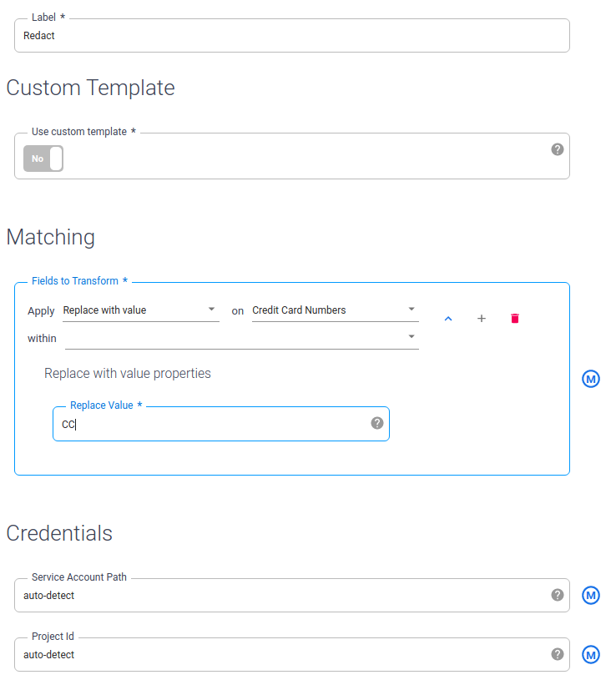Click macro icon beside Fields to Transform
The width and height of the screenshot is (616, 700).
tap(591, 379)
